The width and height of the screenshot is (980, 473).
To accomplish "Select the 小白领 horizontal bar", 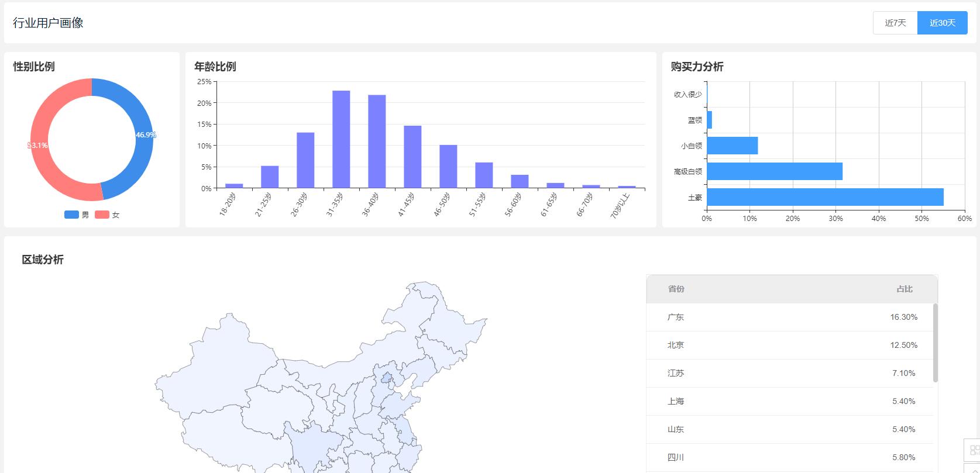I will 732,146.
